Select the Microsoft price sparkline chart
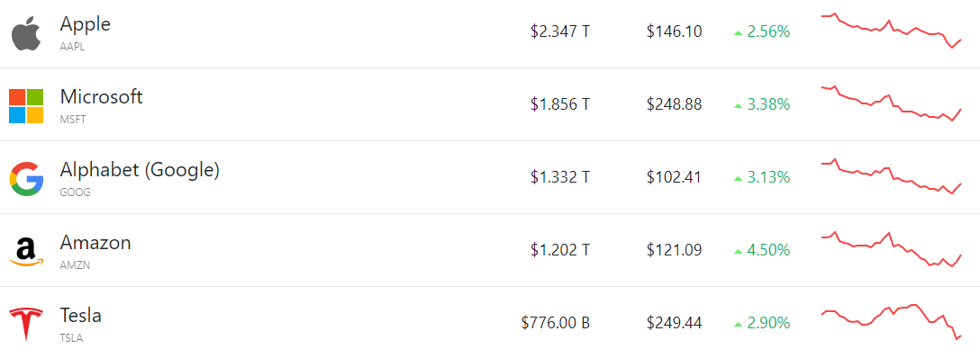The image size is (980, 358). (x=891, y=103)
